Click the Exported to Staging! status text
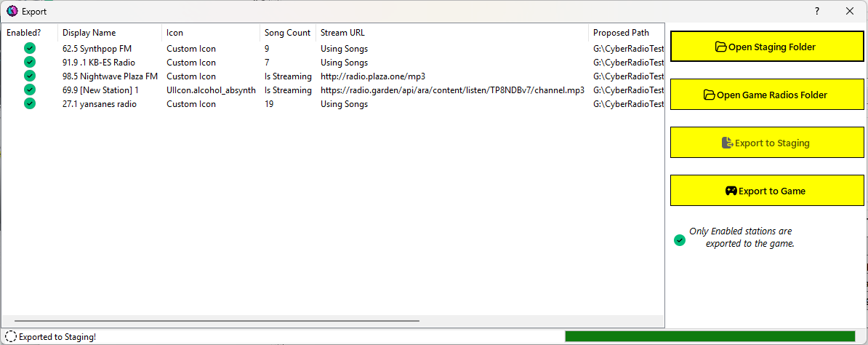 click(57, 337)
